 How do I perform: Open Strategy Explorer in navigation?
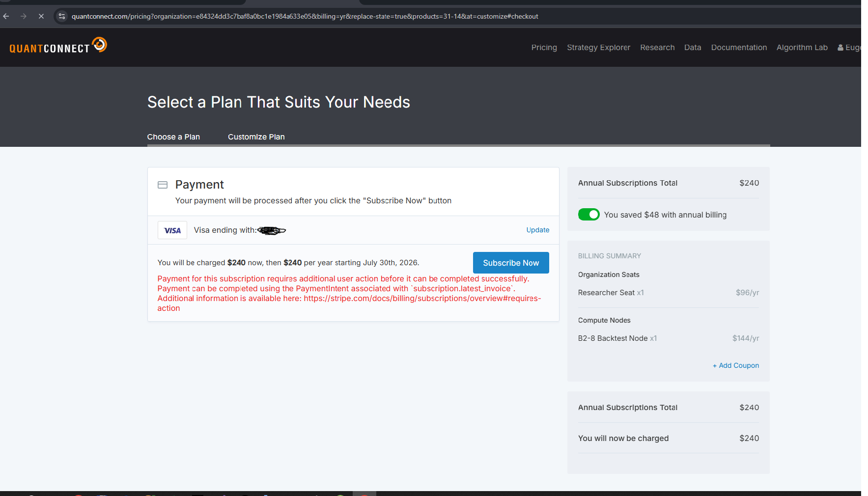(x=598, y=48)
